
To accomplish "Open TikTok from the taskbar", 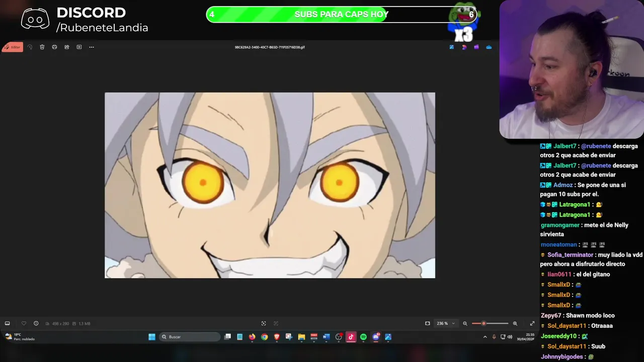I will (x=351, y=337).
